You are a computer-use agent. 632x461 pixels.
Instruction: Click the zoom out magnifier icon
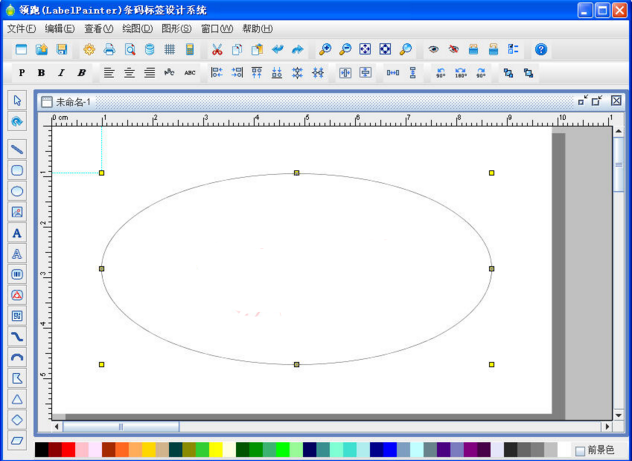tap(345, 50)
